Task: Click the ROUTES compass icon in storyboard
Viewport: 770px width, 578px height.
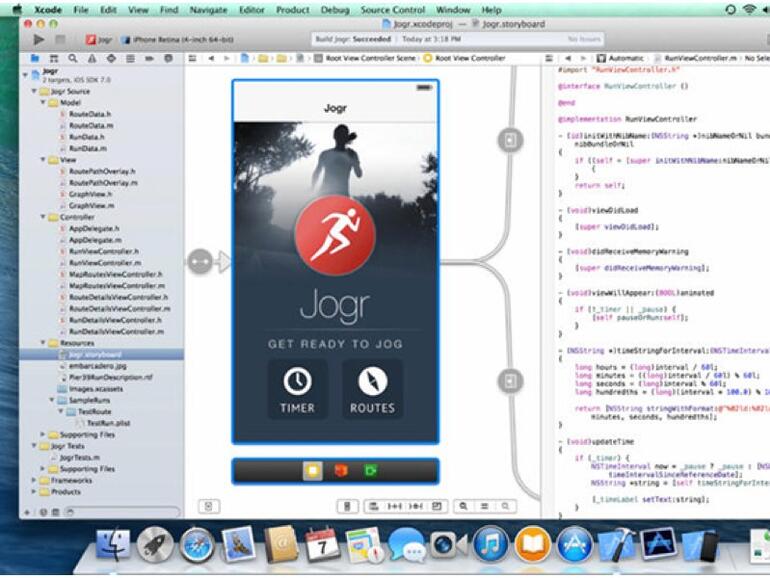Action: pos(372,381)
